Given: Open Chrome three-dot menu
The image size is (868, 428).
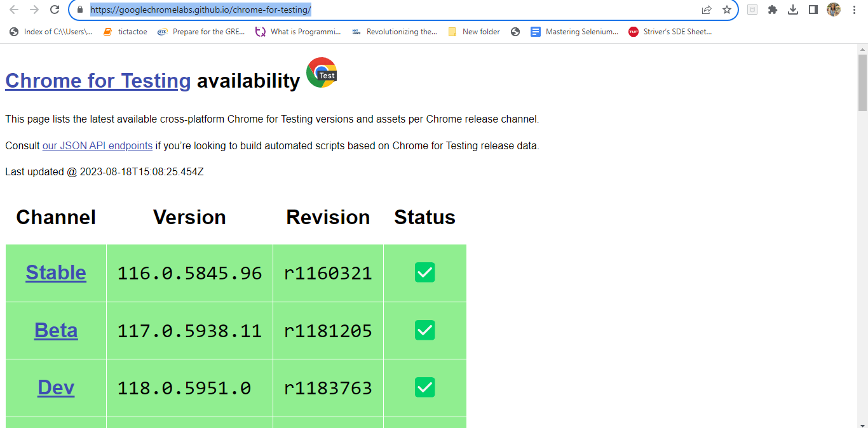Looking at the screenshot, I should [854, 10].
